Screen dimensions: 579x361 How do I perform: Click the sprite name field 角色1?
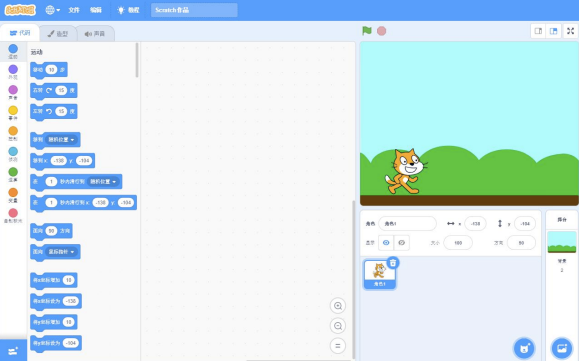[407, 224]
